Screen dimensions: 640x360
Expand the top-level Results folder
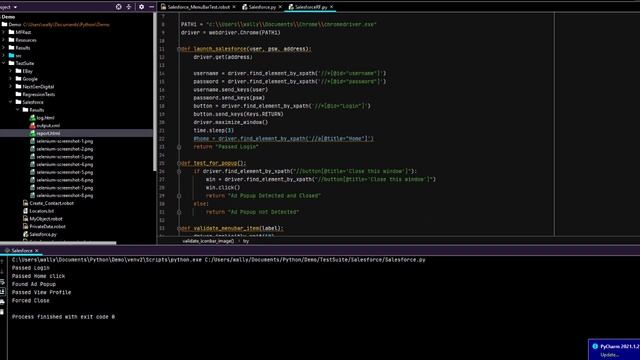point(4,47)
